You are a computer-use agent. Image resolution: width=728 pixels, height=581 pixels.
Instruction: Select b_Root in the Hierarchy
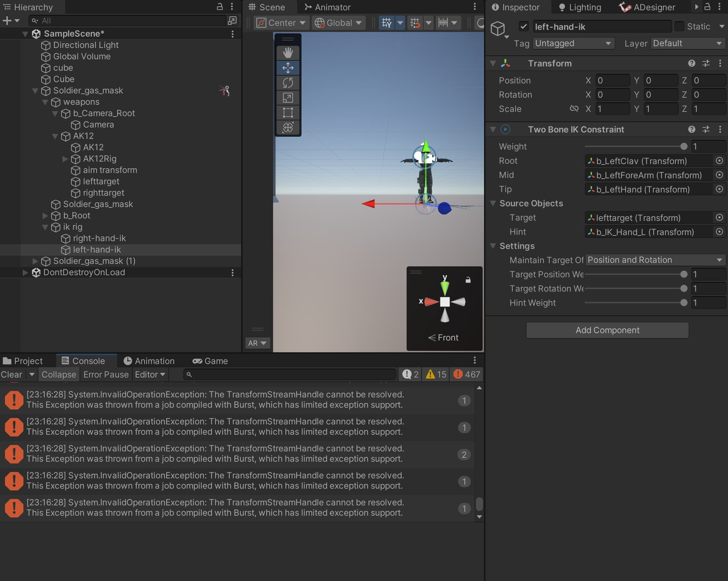click(x=76, y=215)
